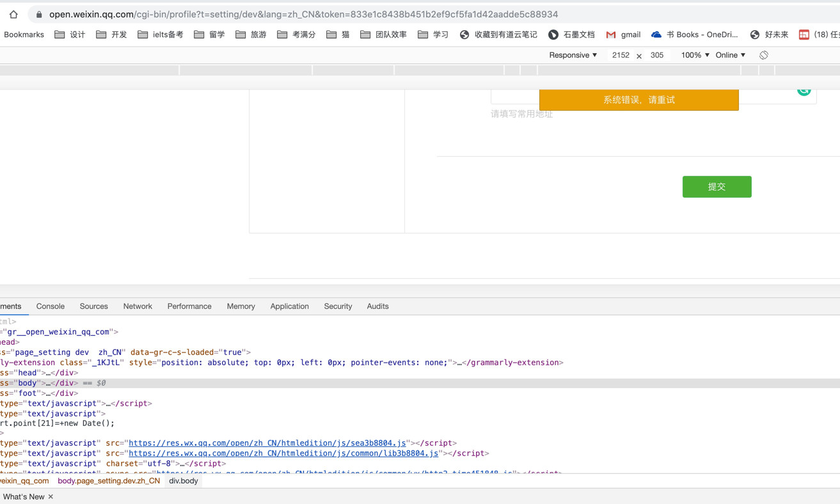Edit the viewport width field showing 2152
The image size is (840, 504).
pos(621,55)
